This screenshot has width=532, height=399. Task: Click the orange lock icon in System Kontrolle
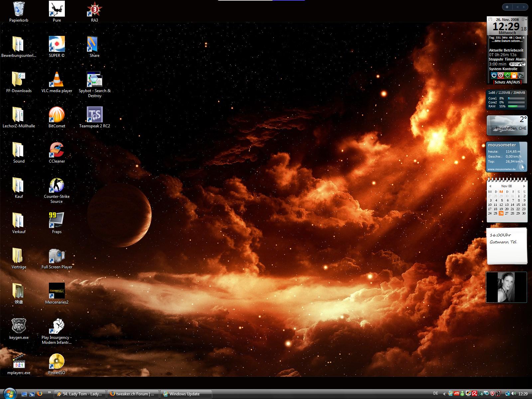click(x=514, y=75)
